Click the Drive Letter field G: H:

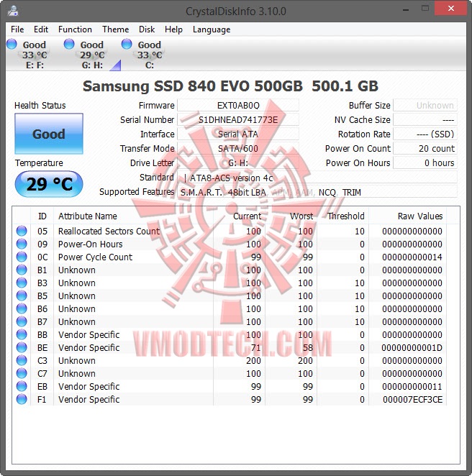(x=238, y=163)
